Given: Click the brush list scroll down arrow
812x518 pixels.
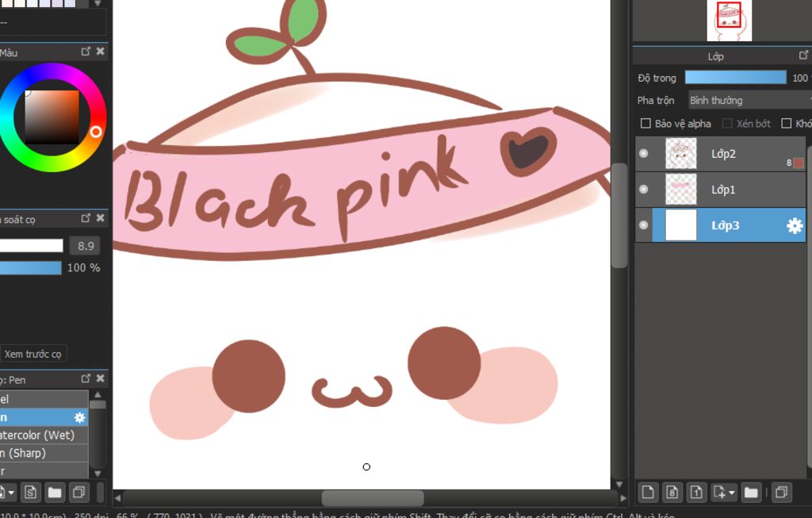Looking at the screenshot, I should (98, 473).
